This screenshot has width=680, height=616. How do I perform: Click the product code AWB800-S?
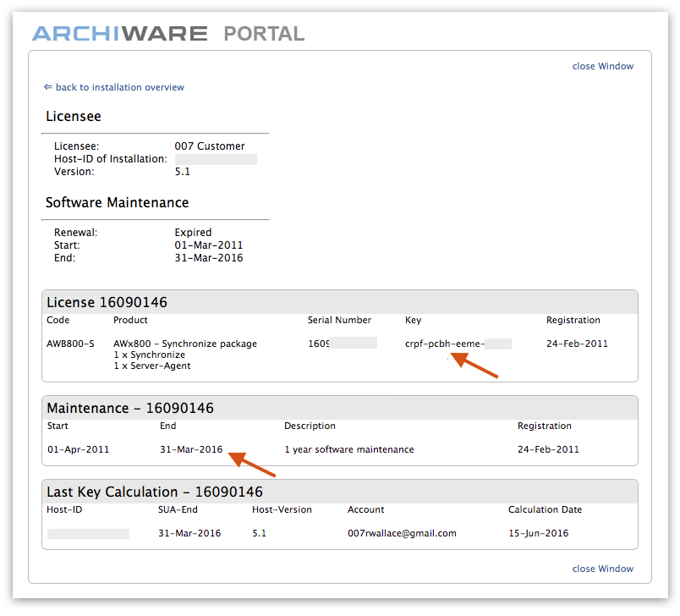click(70, 344)
